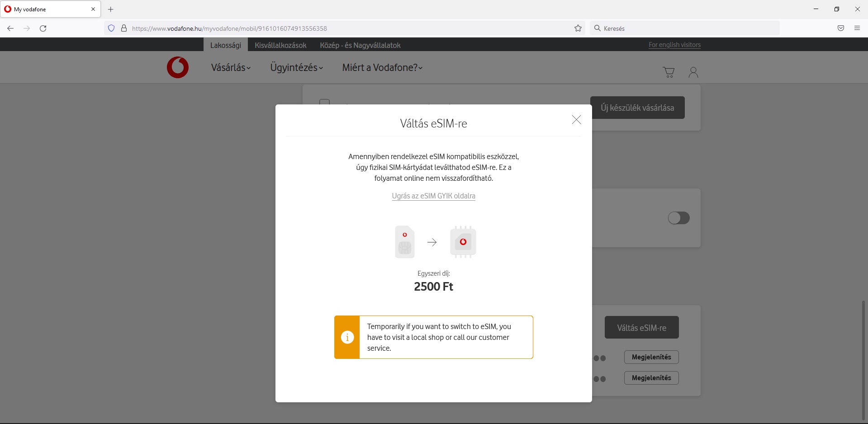868x424 pixels.
Task: Click the Váltás eSIM-re button in background
Action: click(641, 328)
